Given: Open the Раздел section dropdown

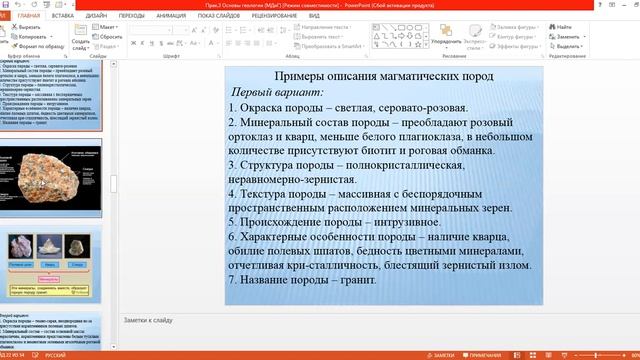Looking at the screenshot, I should point(106,47).
